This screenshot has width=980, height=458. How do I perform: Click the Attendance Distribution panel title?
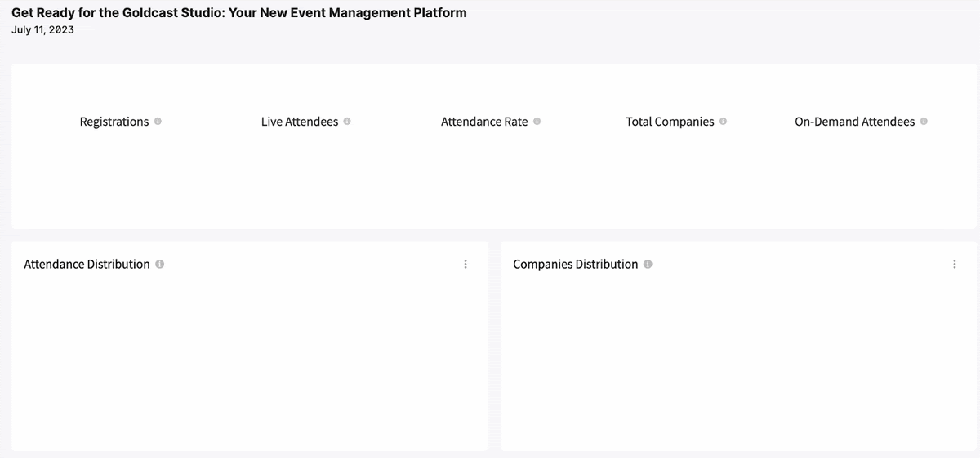coord(87,265)
